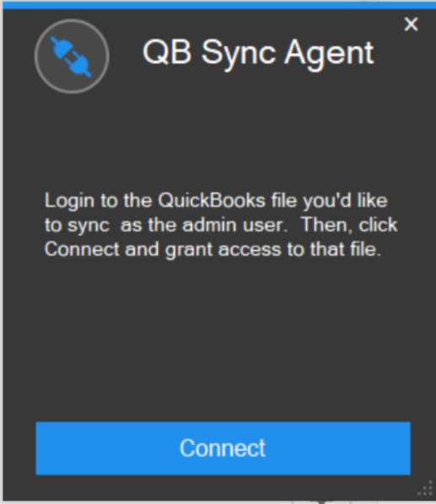Grab the resize grip dots icon
This screenshot has width=436, height=504.
(x=425, y=488)
